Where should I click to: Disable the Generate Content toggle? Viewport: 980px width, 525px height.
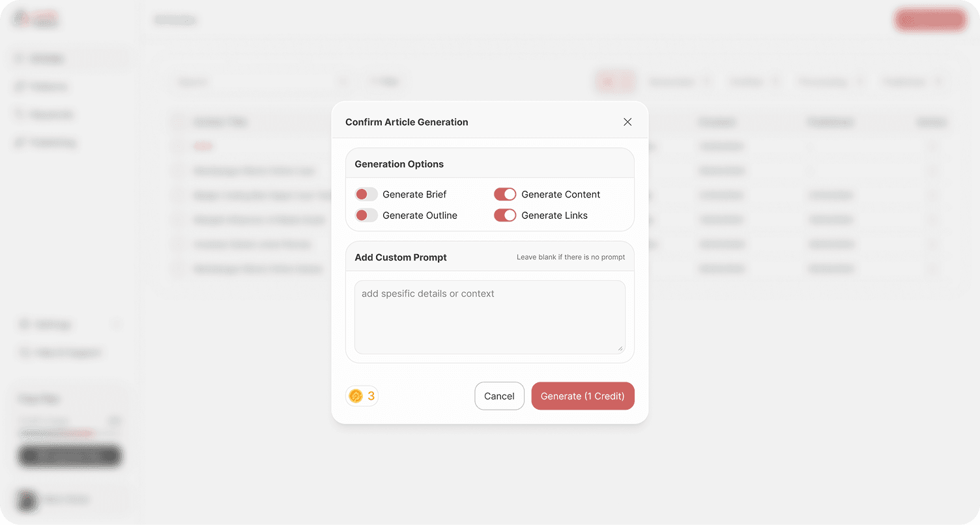[505, 194]
